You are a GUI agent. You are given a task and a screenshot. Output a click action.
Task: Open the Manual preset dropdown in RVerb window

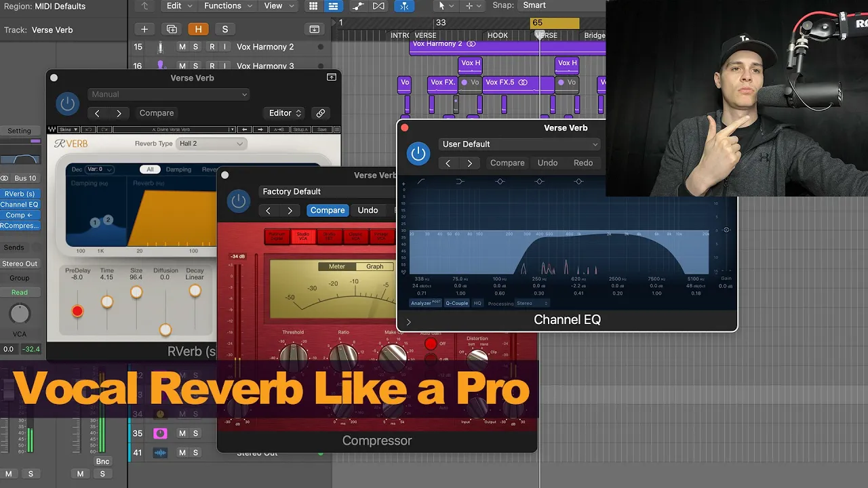(168, 94)
